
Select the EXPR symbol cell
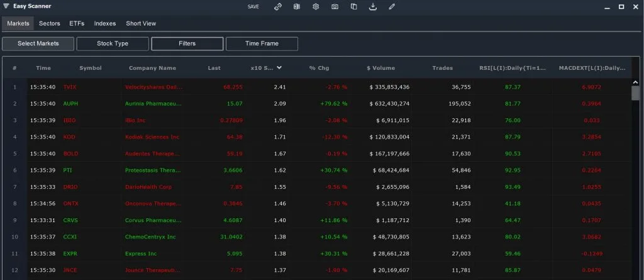click(70, 254)
